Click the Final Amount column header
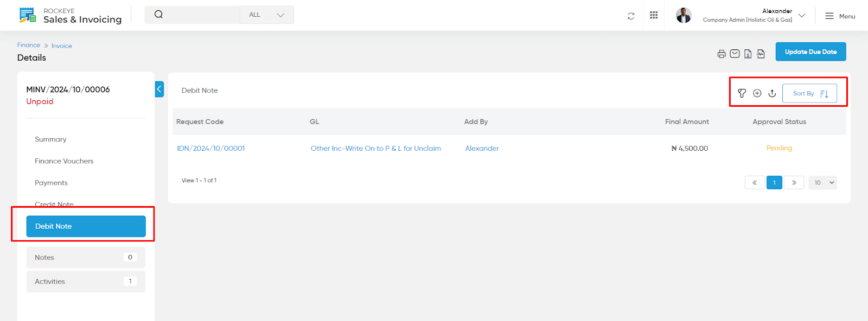The height and width of the screenshot is (321, 868). 687,121
